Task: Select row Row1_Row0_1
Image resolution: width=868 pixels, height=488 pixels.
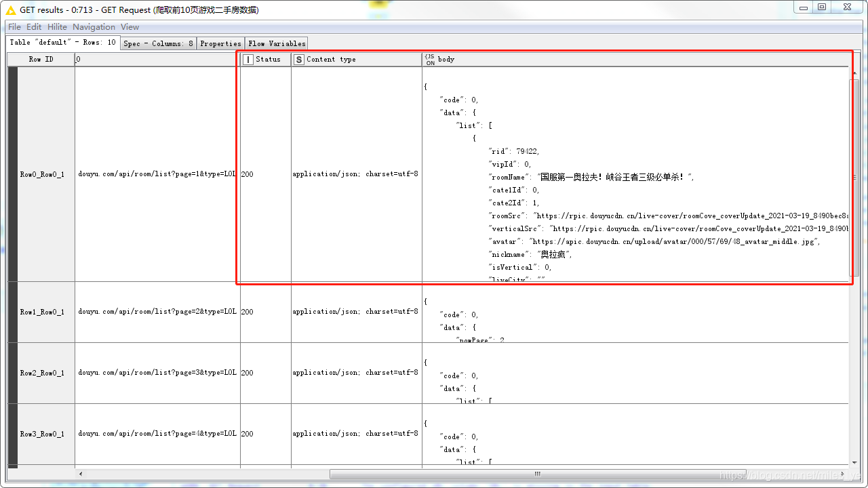Action: point(42,312)
